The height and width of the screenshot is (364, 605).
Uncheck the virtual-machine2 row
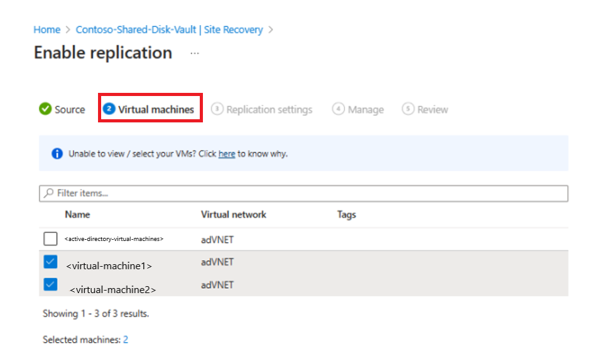(x=50, y=284)
